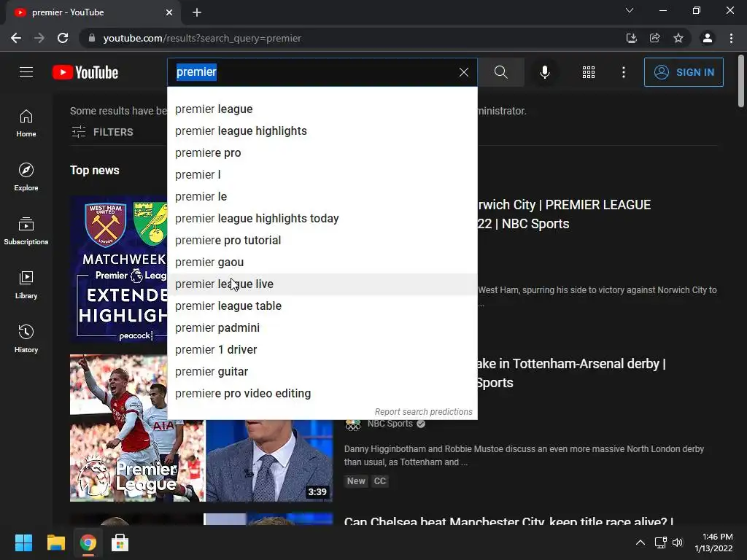Image resolution: width=747 pixels, height=560 pixels.
Task: Select 'premier league live' suggestion
Action: tap(322, 284)
